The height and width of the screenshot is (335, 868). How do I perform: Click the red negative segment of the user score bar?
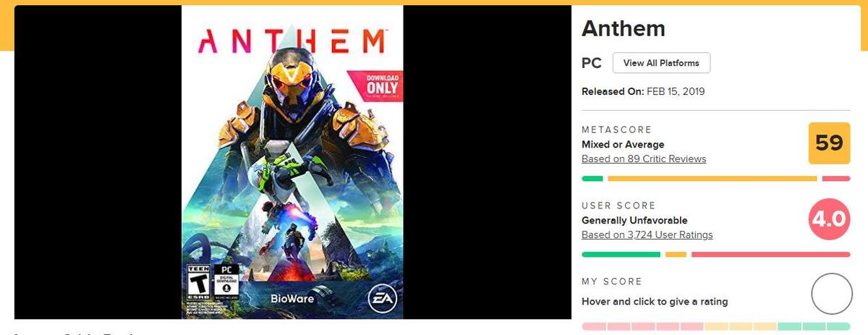[x=771, y=255]
